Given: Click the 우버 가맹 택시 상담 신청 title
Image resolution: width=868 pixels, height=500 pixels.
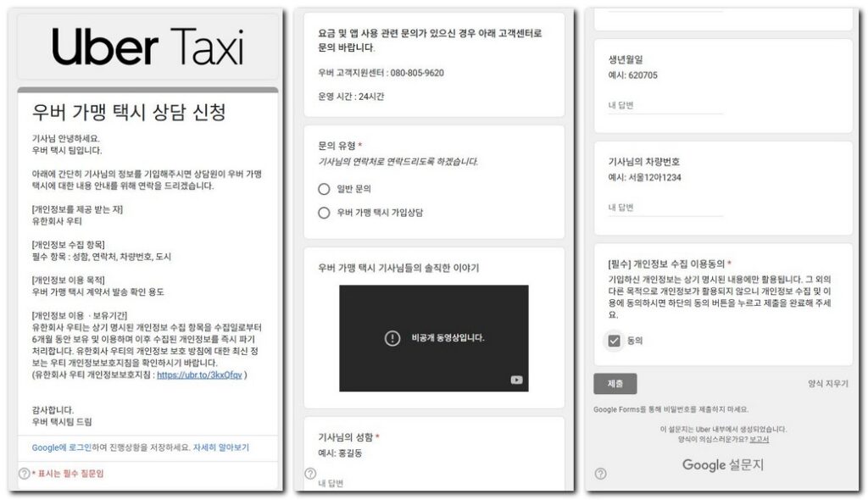Looking at the screenshot, I should pos(129,113).
